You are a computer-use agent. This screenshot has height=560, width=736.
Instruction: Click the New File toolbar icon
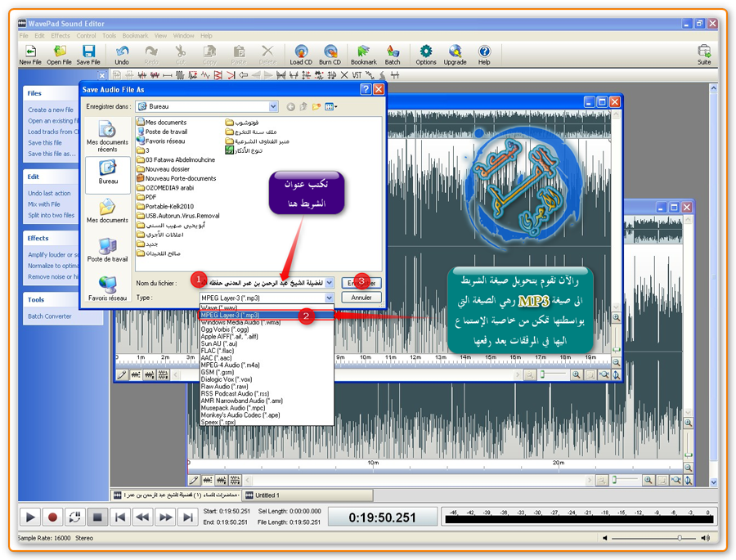tap(30, 54)
